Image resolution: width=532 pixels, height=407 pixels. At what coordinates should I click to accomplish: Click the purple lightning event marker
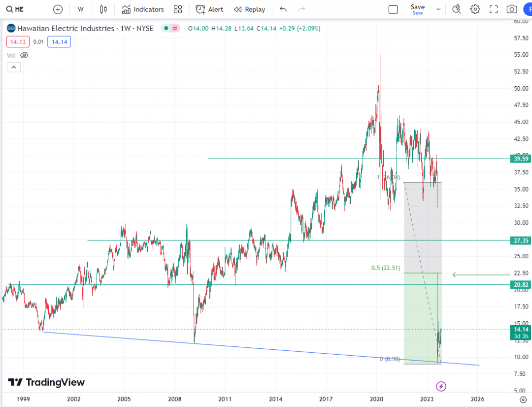[x=441, y=386]
